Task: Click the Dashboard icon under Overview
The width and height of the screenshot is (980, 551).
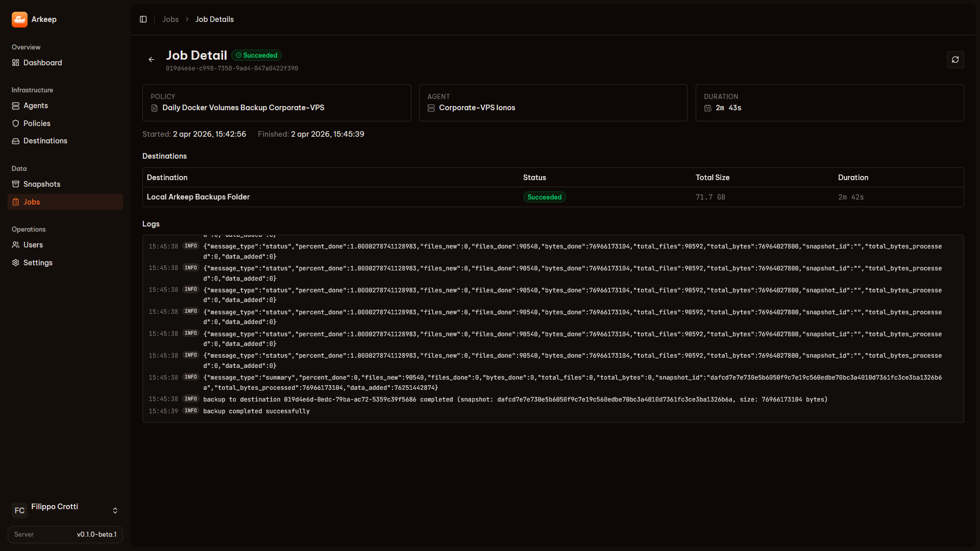Action: click(15, 62)
